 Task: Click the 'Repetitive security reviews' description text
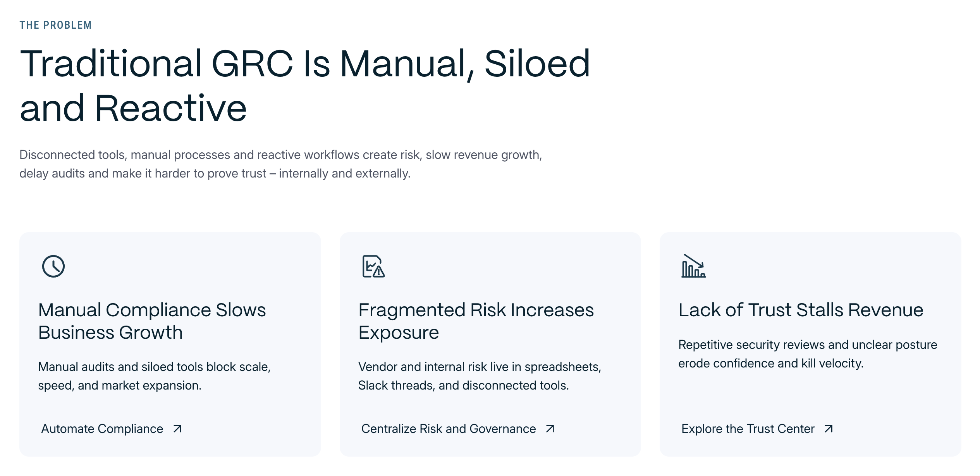coord(808,354)
